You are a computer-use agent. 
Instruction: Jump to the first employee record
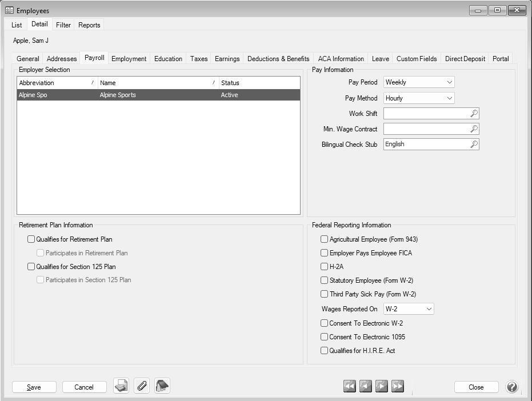(350, 387)
